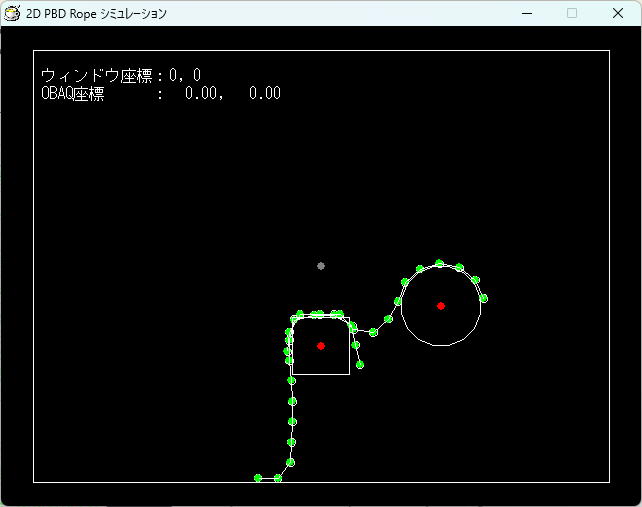Viewport: 642px width, 507px height.
Task: Click the red center point inside the circle
Action: 441,306
